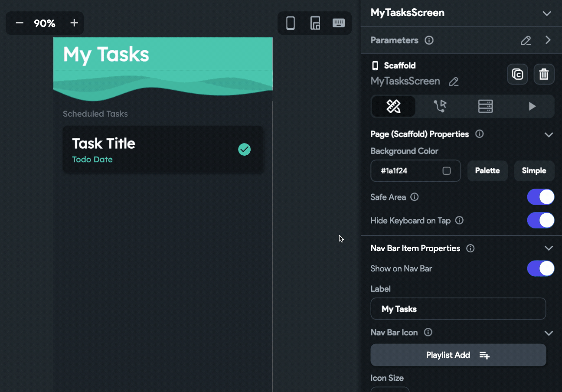The height and width of the screenshot is (392, 562).
Task: Collapse Nav Bar Item Properties section
Action: click(549, 248)
